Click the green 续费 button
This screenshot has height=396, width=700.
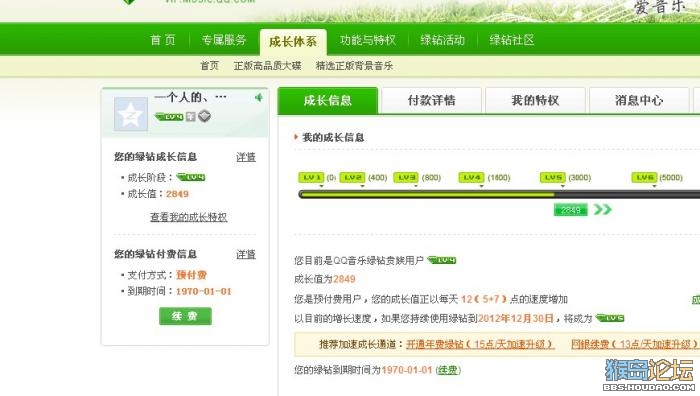pyautogui.click(x=185, y=316)
